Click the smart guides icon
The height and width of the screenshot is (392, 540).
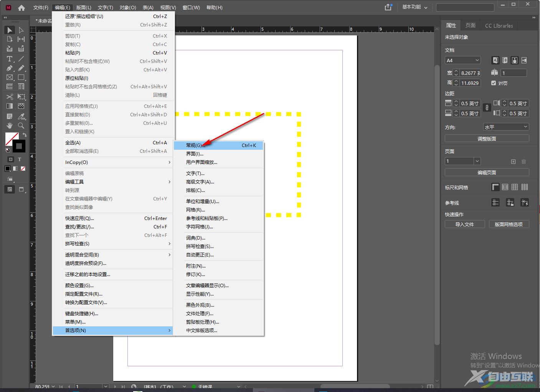525,202
